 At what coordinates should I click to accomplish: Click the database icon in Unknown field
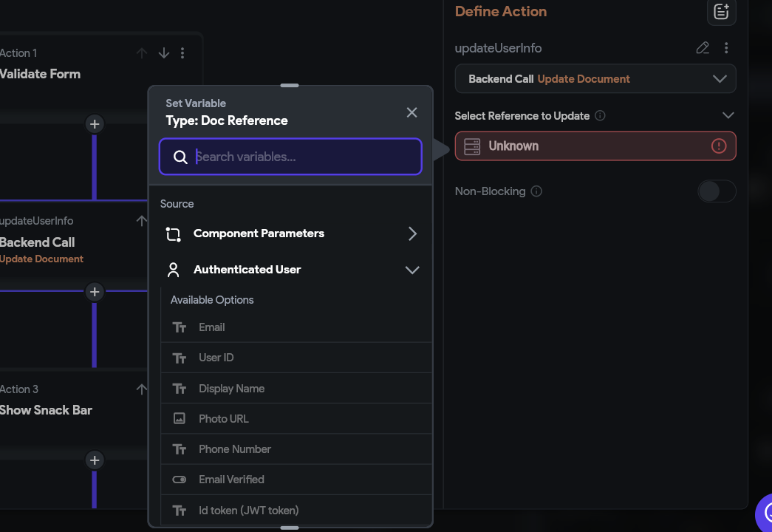472,147
